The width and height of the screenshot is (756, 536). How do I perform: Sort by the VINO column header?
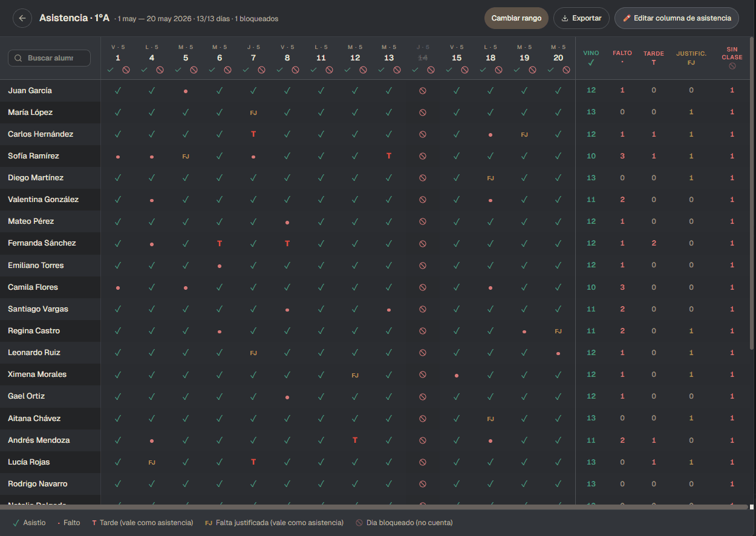click(x=591, y=57)
